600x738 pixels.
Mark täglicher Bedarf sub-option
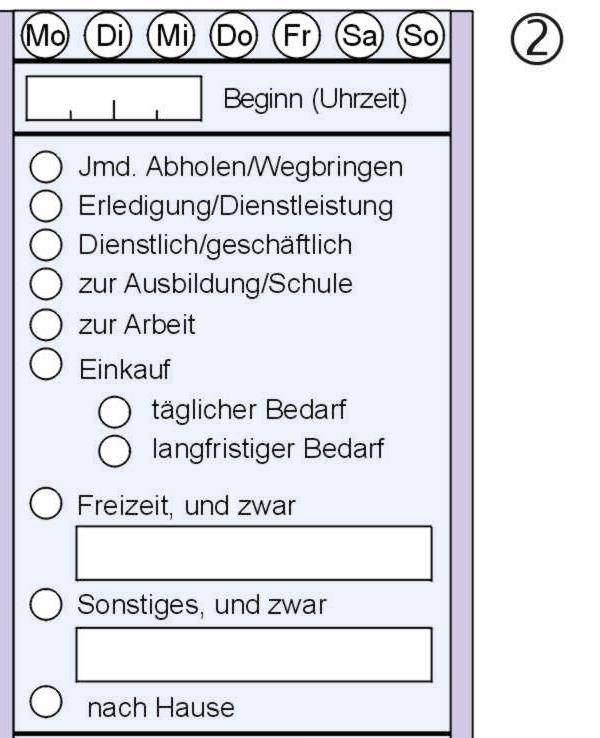[114, 412]
